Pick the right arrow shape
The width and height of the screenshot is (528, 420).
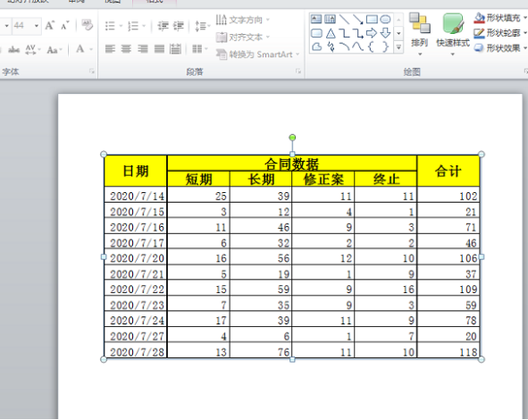372,33
